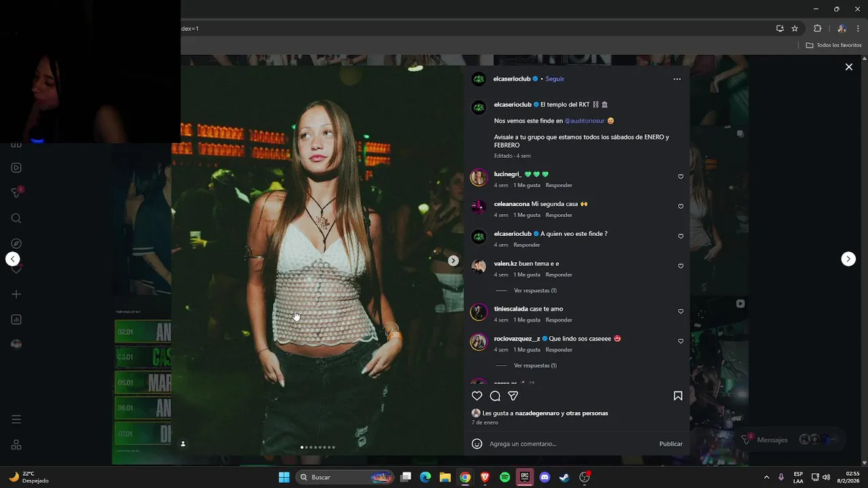Open lucinegri_ profile avatar

coord(479,178)
